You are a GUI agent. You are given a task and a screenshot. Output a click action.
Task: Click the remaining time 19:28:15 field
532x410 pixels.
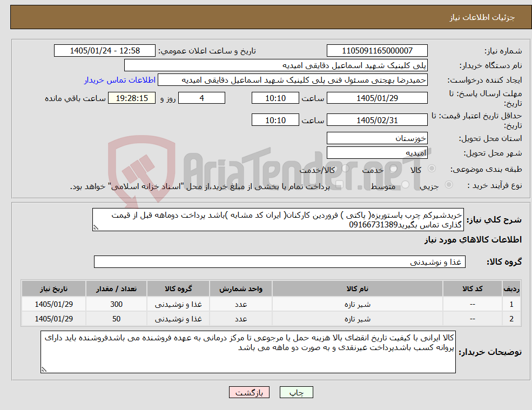[x=132, y=98]
